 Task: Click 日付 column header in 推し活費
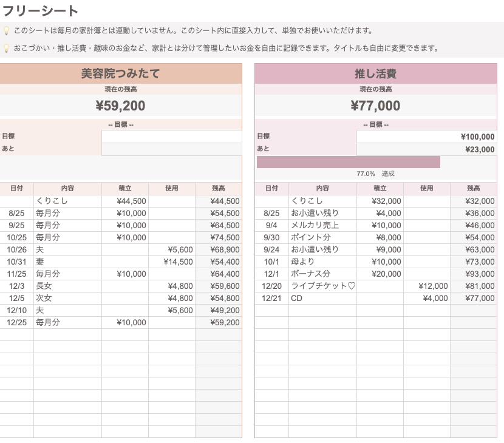(x=271, y=189)
